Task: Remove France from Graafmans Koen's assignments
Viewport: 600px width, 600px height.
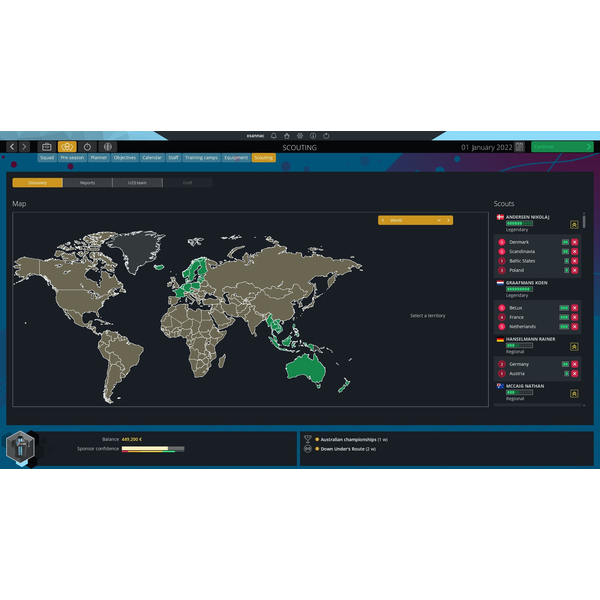Action: [575, 317]
